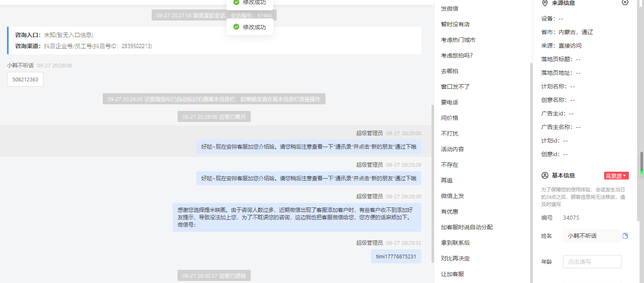Screen dimensions: 644x283
Task: Select quick reply 对比再决定
Action: 455,258
